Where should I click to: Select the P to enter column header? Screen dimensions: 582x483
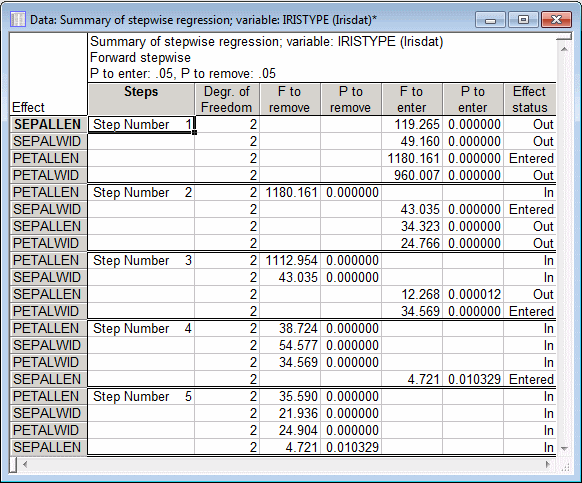[x=473, y=99]
